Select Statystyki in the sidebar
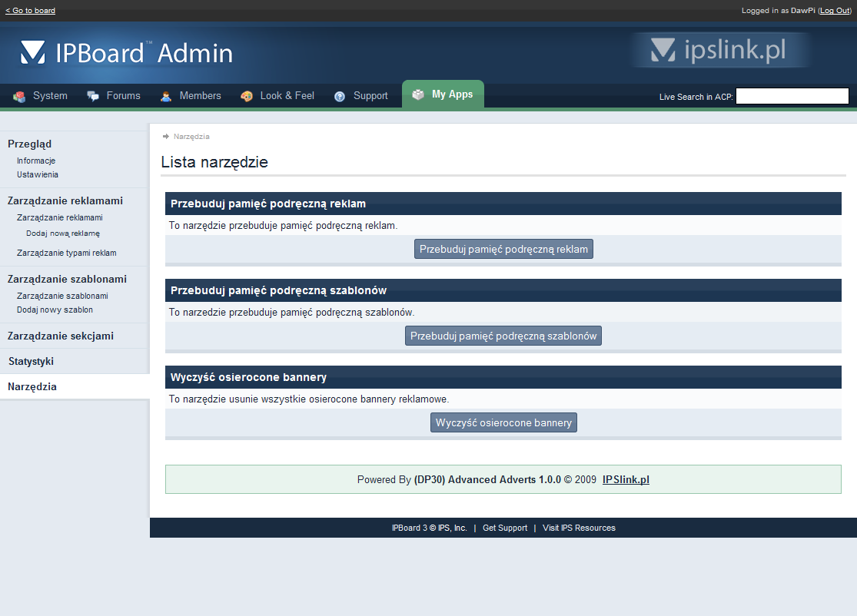 pyautogui.click(x=31, y=361)
